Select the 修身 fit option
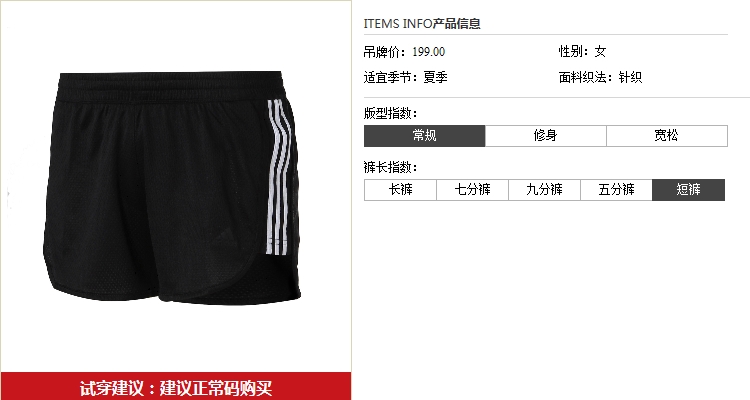This screenshot has width=750, height=400. [546, 136]
